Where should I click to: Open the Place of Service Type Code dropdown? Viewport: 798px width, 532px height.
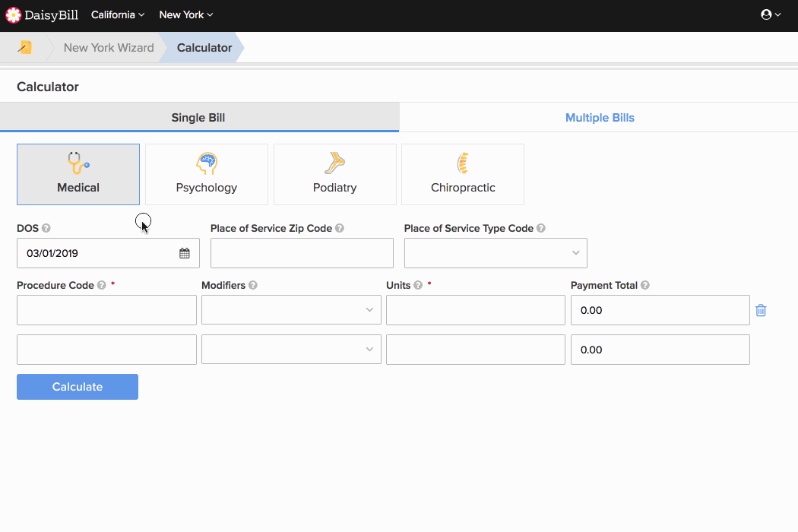[496, 253]
